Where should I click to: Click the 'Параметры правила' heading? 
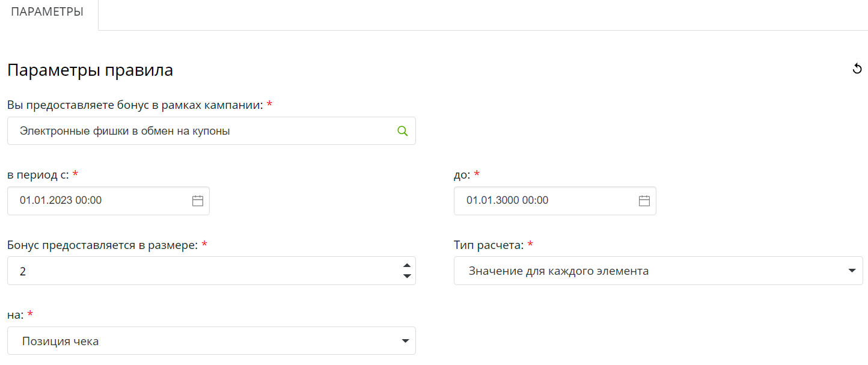coord(90,70)
